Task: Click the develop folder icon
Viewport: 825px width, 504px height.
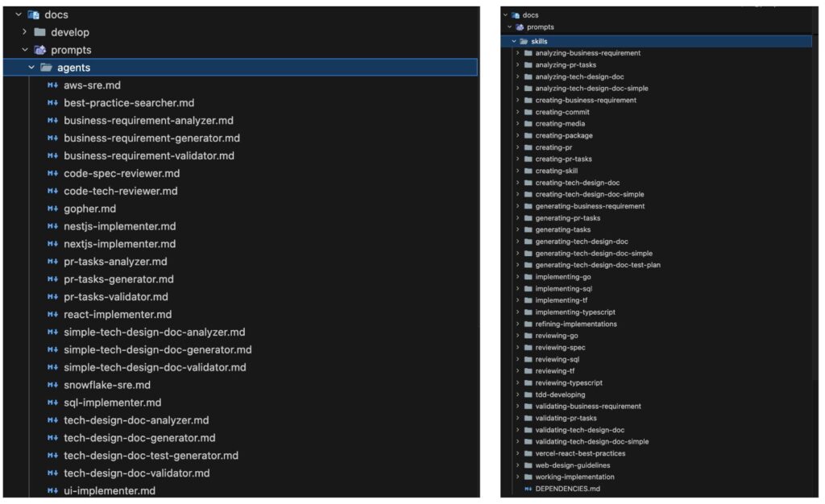Action: 39,32
